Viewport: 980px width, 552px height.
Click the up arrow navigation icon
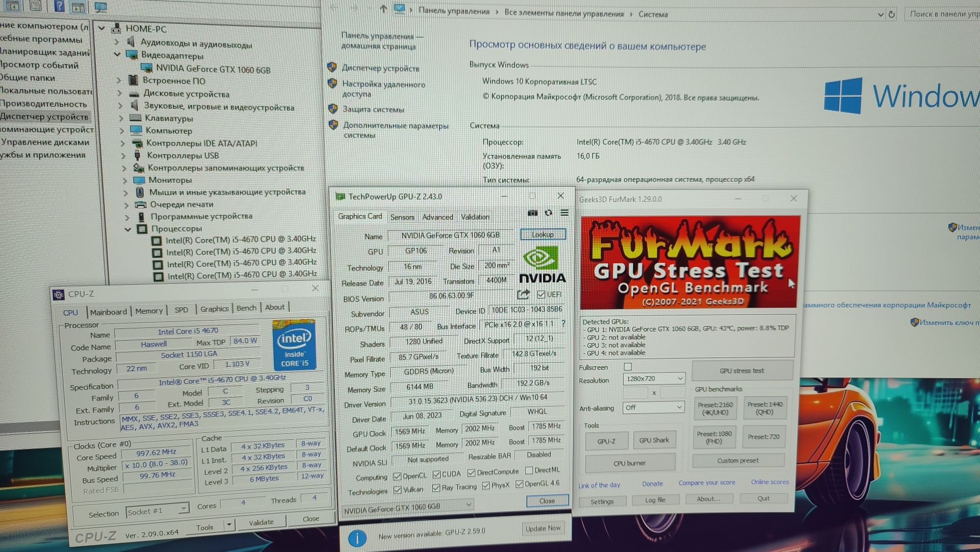pyautogui.click(x=383, y=9)
